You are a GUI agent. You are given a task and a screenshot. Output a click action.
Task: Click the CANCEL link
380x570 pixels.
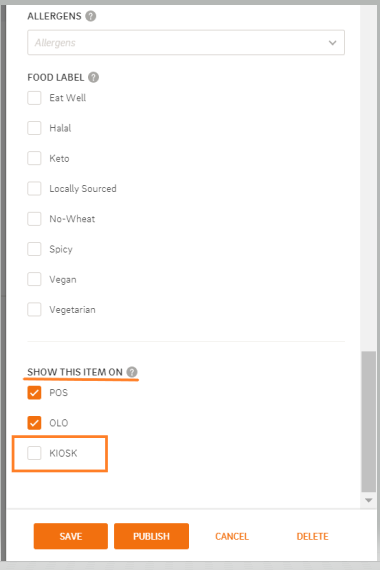pos(232,537)
